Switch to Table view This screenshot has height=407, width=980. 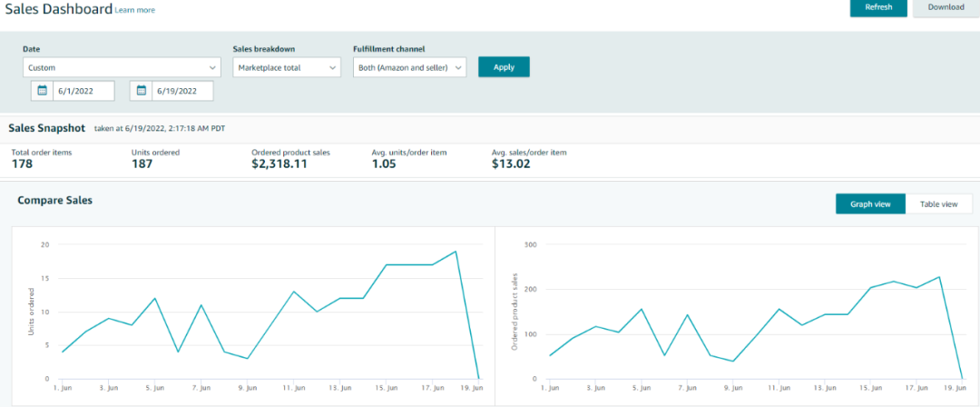tap(938, 204)
